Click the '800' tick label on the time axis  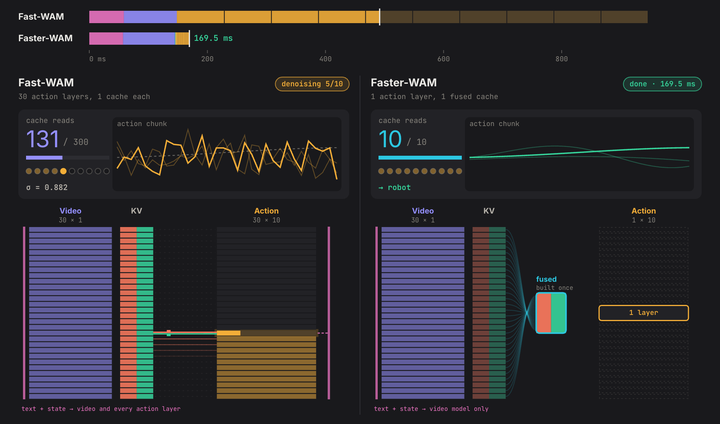[561, 59]
